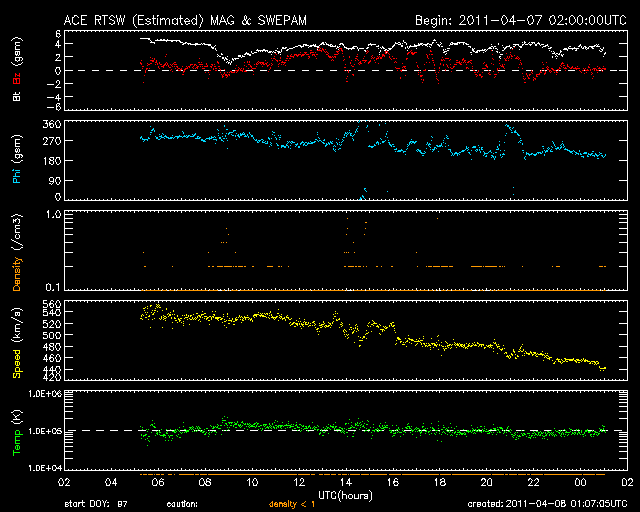
Task: Click the 'Temp (K)' axis label
Action: (x=17, y=432)
